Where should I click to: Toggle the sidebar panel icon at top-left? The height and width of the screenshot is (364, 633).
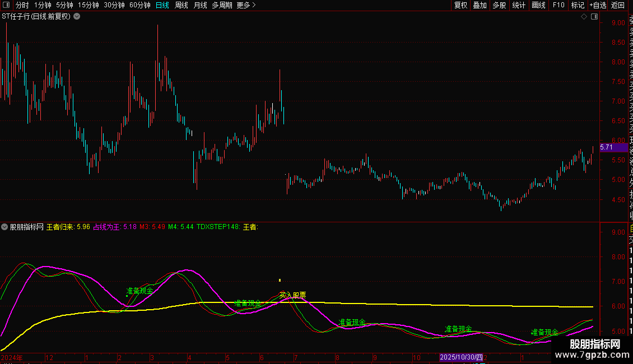[6, 5]
